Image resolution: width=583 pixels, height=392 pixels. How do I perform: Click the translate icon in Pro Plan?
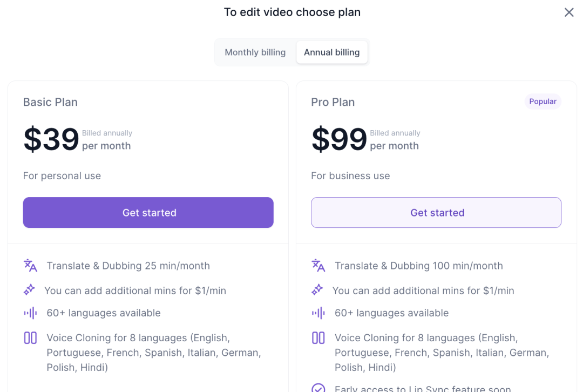(x=318, y=266)
